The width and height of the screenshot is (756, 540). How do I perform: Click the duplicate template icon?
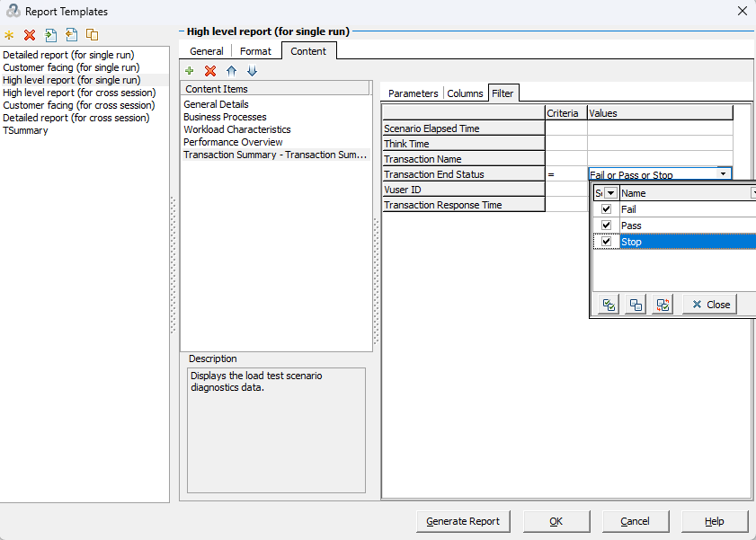click(x=92, y=35)
